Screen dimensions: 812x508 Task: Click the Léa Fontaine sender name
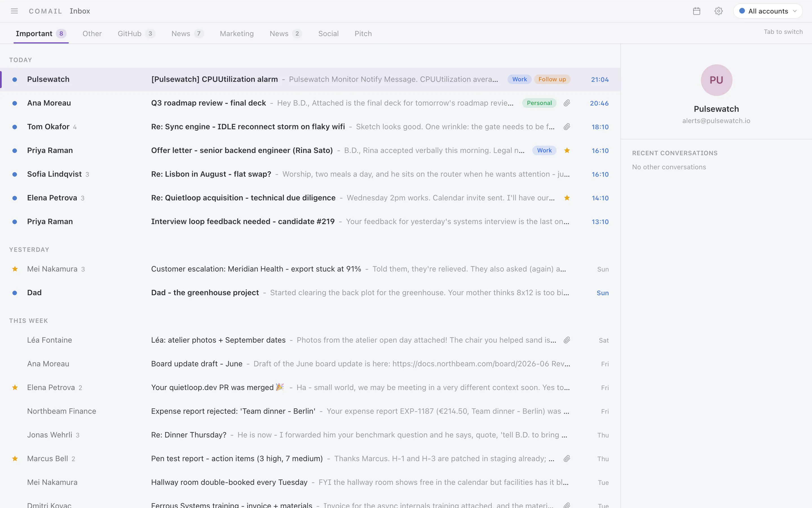point(49,340)
